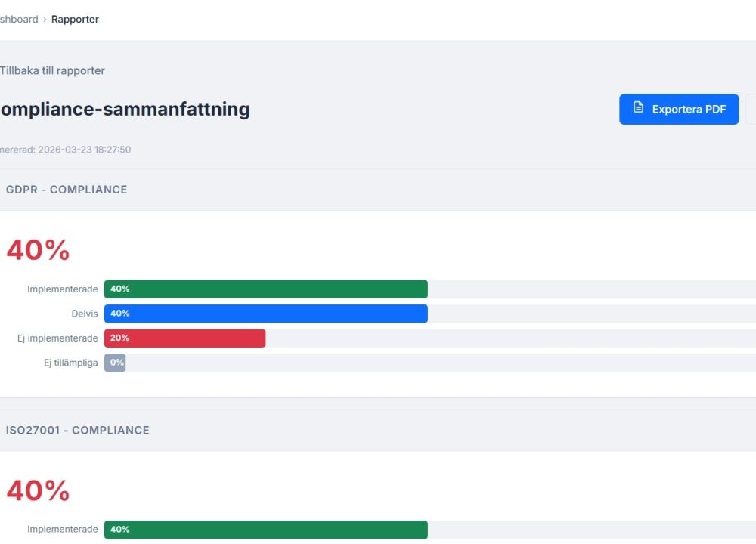Open the Dashboard breadcrumb link
The width and height of the screenshot is (756, 544).
point(19,20)
